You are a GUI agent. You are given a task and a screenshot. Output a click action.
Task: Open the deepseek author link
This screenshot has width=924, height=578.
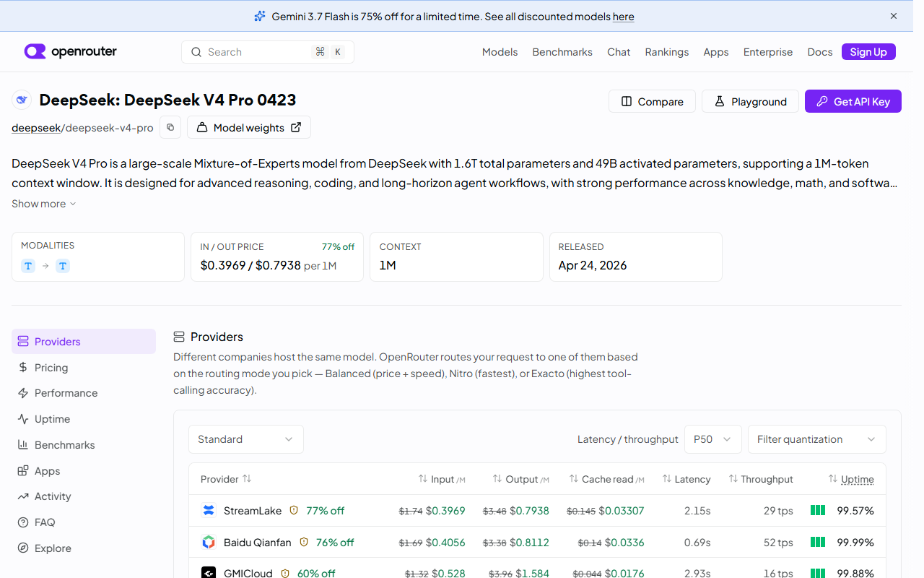pos(36,128)
